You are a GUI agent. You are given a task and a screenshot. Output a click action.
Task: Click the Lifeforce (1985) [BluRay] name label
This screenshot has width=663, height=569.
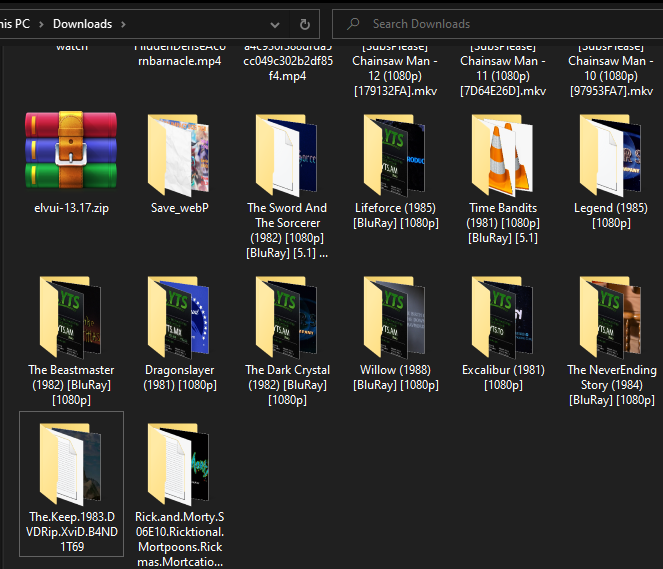click(x=396, y=216)
